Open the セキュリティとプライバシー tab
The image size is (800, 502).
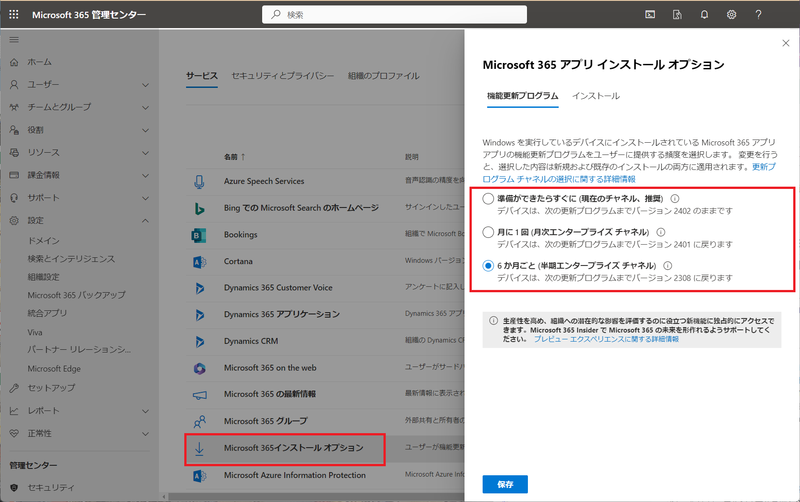(x=283, y=76)
